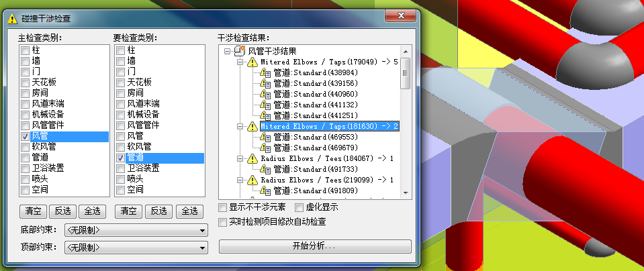
Task: Click warning icon next to Radius Elbows / Tees(219099)
Action: [x=252, y=180]
